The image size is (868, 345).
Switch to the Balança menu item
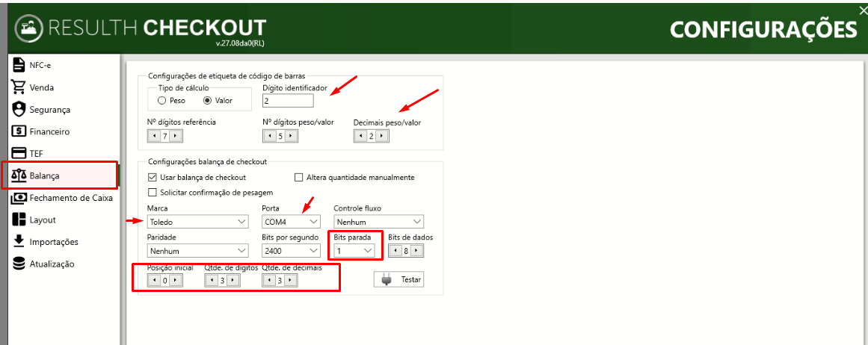tap(59, 175)
